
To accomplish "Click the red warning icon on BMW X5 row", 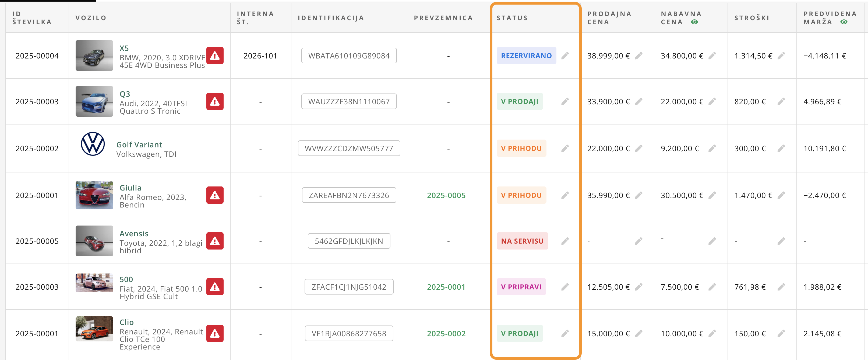I will [215, 56].
